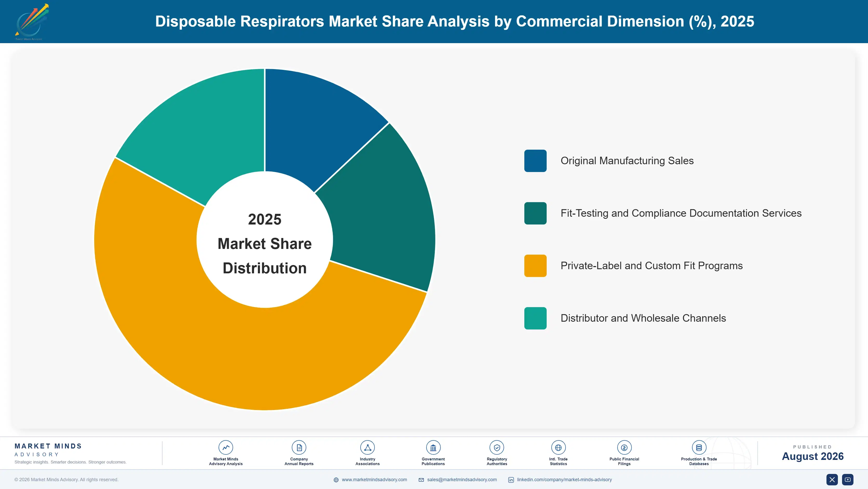Open the linkedin.com/company/market-minds-advisory link
Screen dimensions: 868x489
click(564, 480)
